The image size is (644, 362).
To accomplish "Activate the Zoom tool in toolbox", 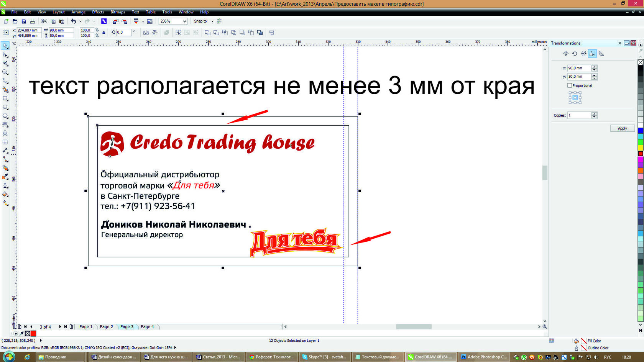I will pyautogui.click(x=5, y=72).
